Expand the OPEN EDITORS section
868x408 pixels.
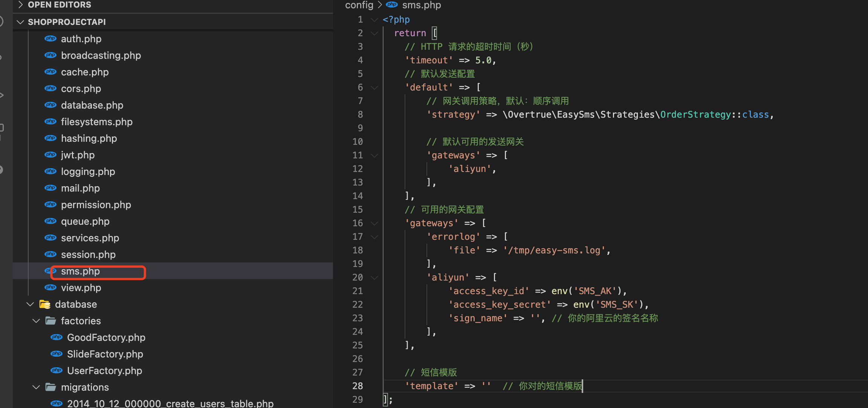coord(21,5)
